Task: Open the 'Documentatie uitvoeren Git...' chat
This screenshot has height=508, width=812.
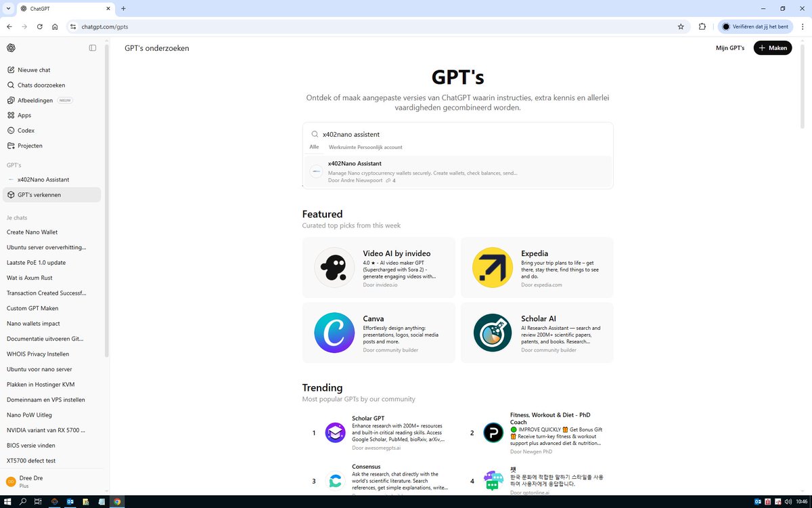Action: [x=52, y=339]
